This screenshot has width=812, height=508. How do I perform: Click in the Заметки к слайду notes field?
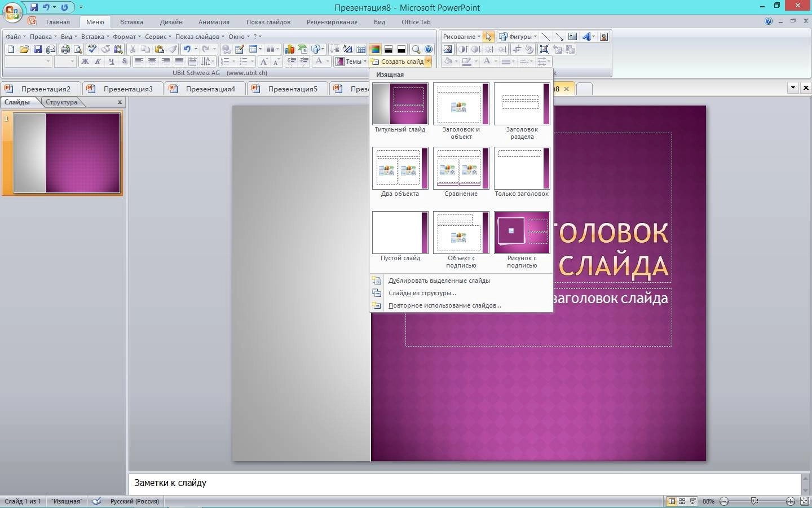[x=465, y=483]
